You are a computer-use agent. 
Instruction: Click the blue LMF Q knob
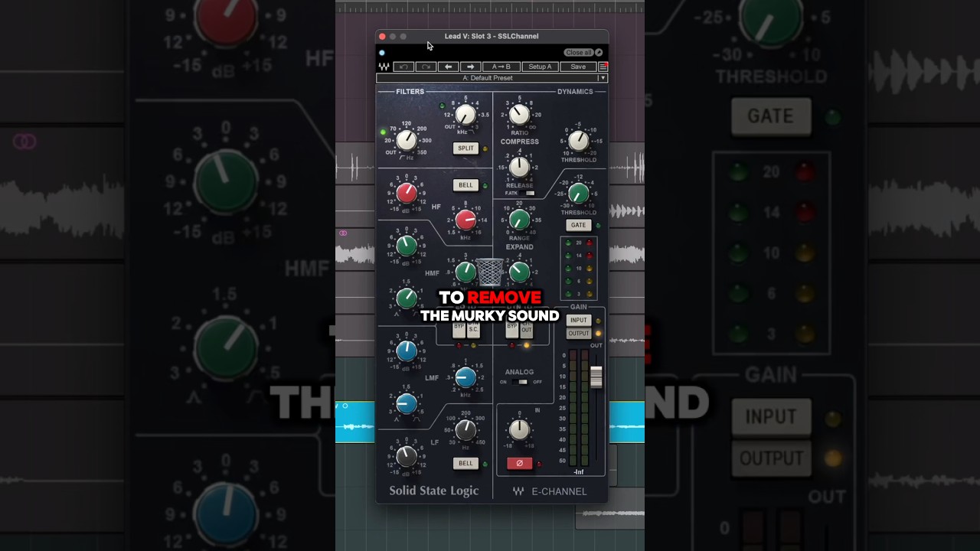click(407, 403)
